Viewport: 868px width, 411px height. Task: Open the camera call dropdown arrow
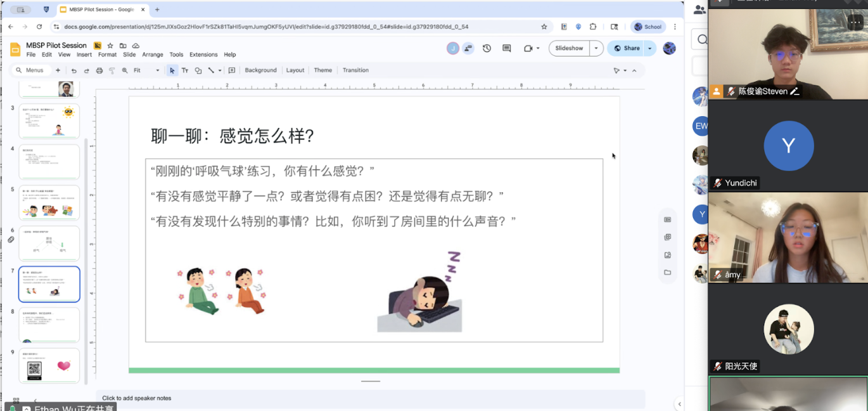[x=538, y=48]
